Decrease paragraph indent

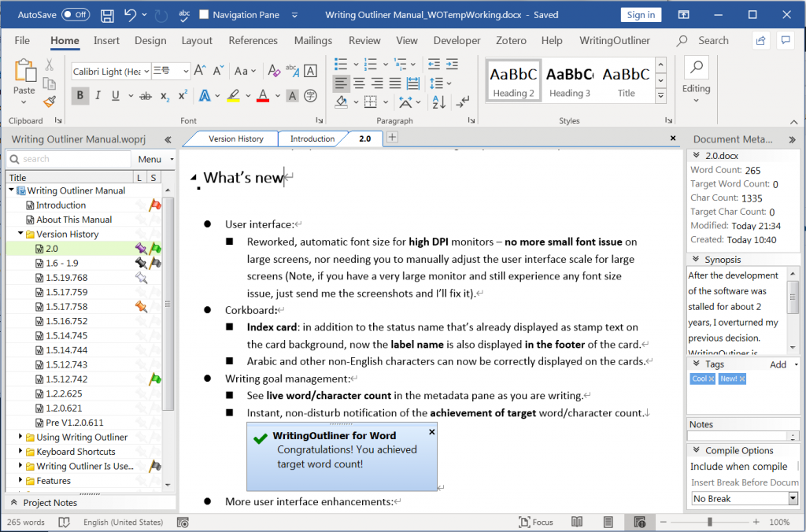[x=434, y=65]
